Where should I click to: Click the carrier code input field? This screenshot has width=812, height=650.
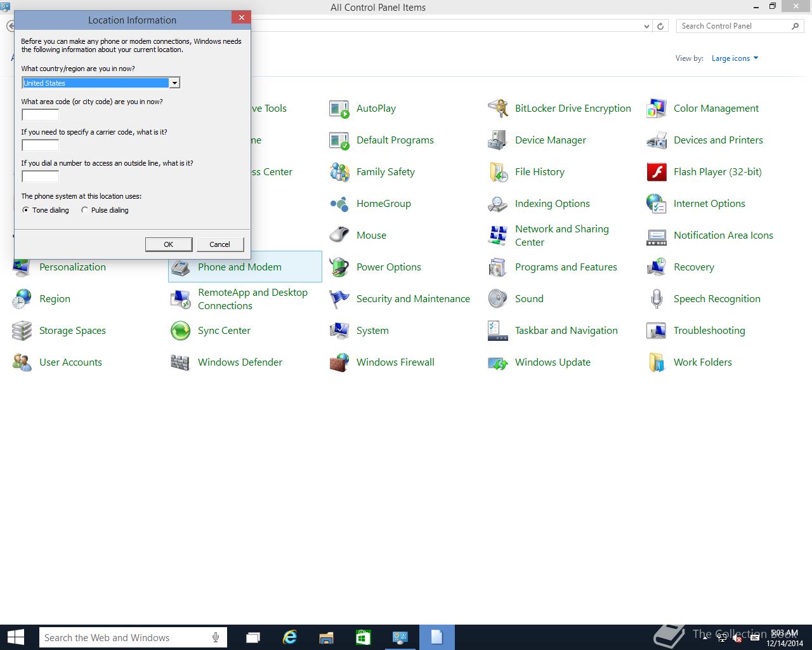pyautogui.click(x=41, y=145)
